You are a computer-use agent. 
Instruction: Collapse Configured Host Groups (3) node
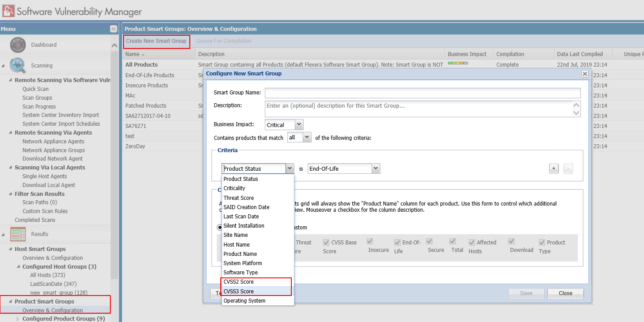pos(18,267)
